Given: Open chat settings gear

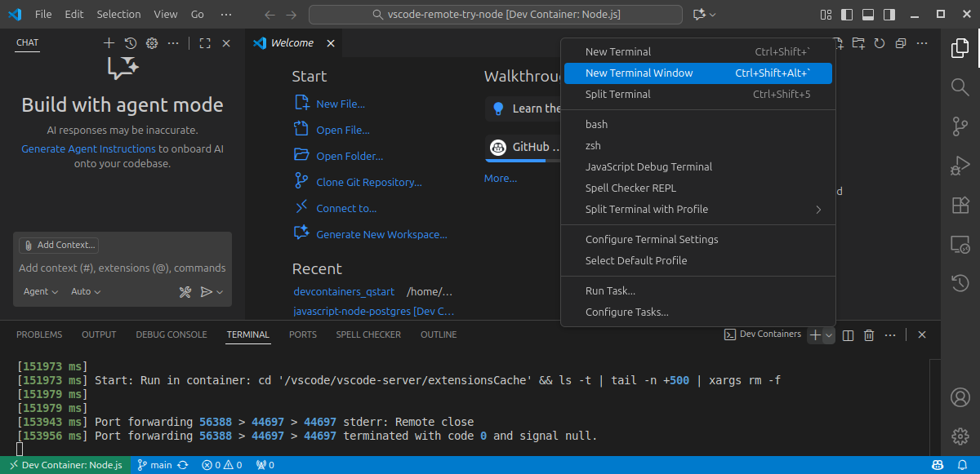Looking at the screenshot, I should (151, 43).
